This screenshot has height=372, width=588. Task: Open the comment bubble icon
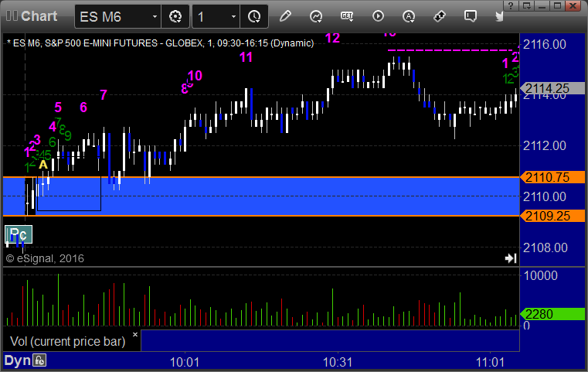click(471, 16)
